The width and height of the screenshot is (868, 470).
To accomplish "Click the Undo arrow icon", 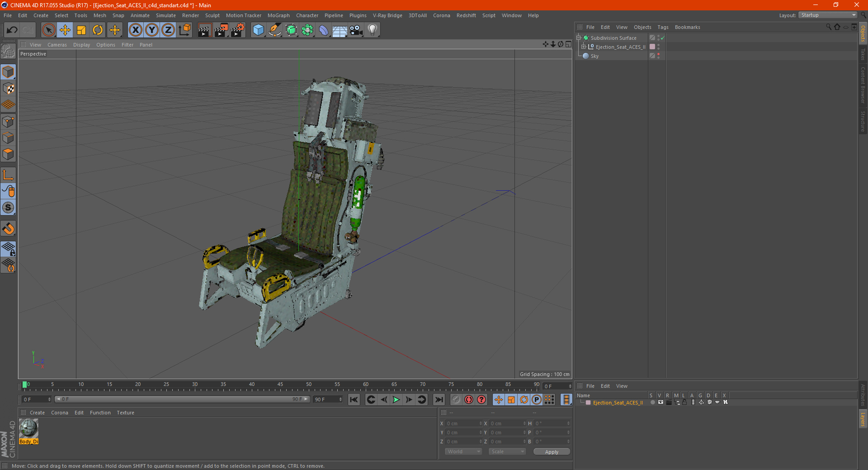I will coord(12,30).
